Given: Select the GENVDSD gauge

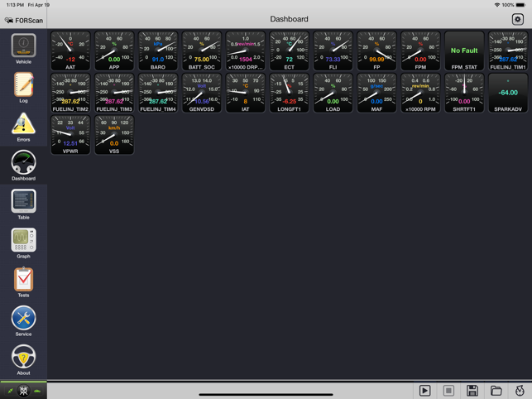Looking at the screenshot, I should [202, 93].
